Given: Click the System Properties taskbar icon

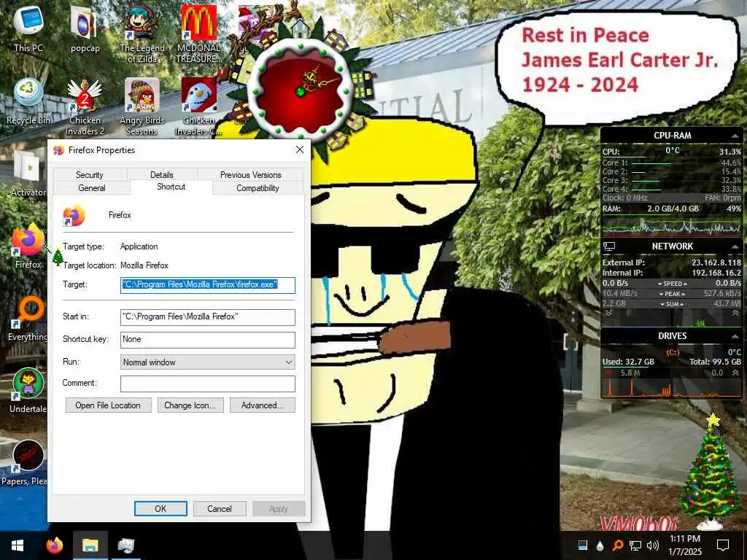Looking at the screenshot, I should click(126, 545).
